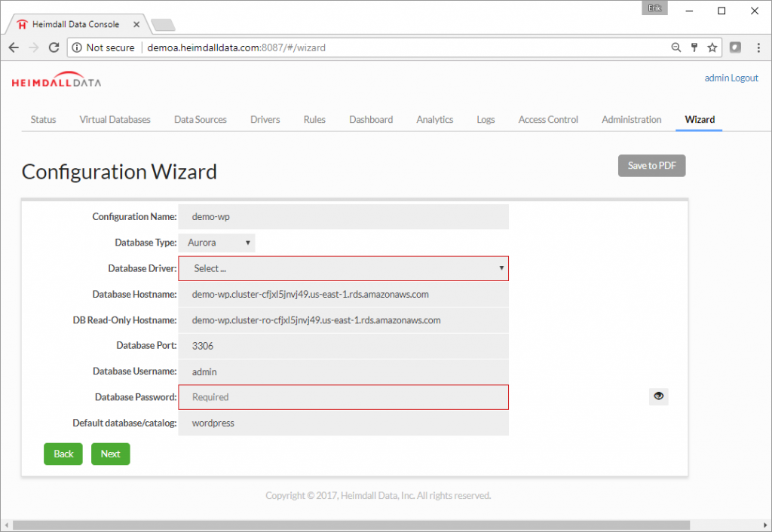
Task: Click the Database Hostname field
Action: (x=343, y=295)
